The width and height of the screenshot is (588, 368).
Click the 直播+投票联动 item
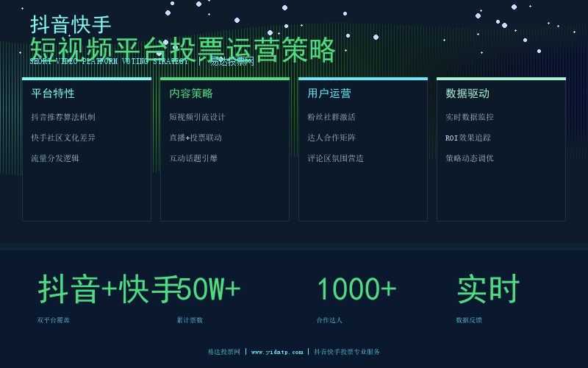point(196,138)
